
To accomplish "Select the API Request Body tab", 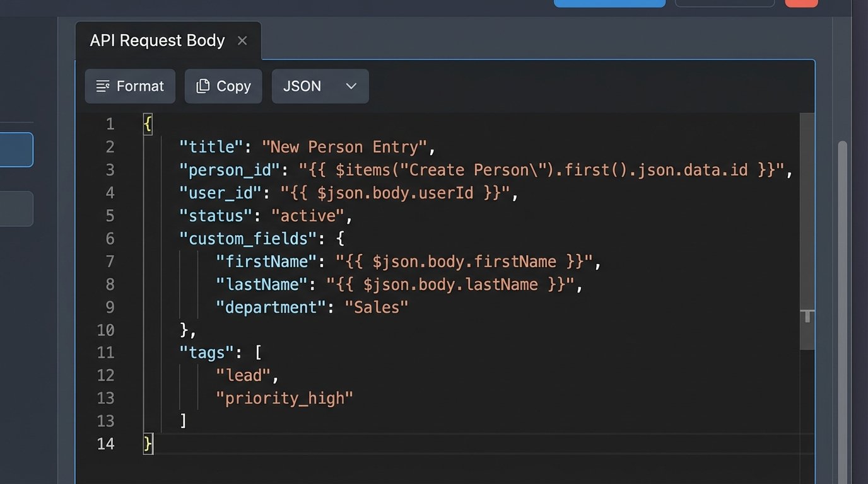I will [x=157, y=41].
